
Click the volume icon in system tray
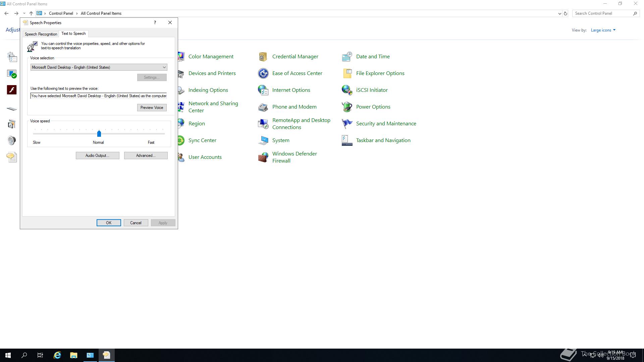600,355
